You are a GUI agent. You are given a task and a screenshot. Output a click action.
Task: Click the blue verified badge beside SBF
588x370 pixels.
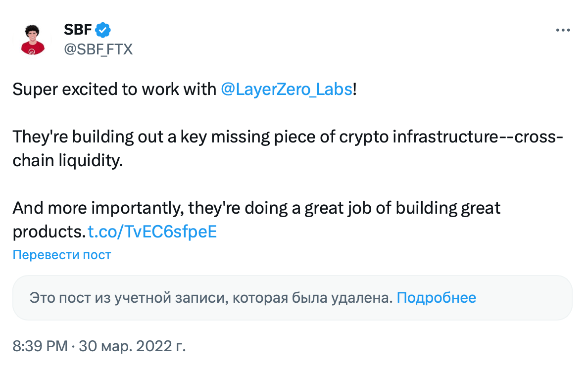103,30
